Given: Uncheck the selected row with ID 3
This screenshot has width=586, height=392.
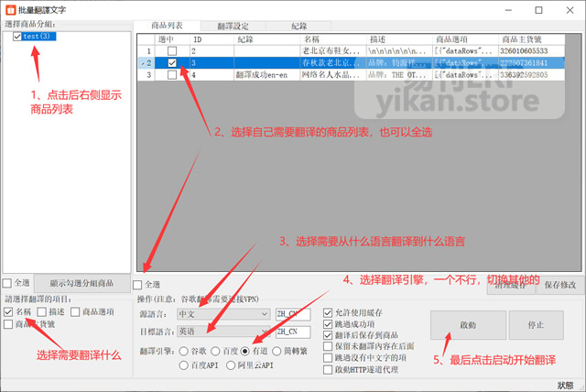Looking at the screenshot, I should coord(172,63).
